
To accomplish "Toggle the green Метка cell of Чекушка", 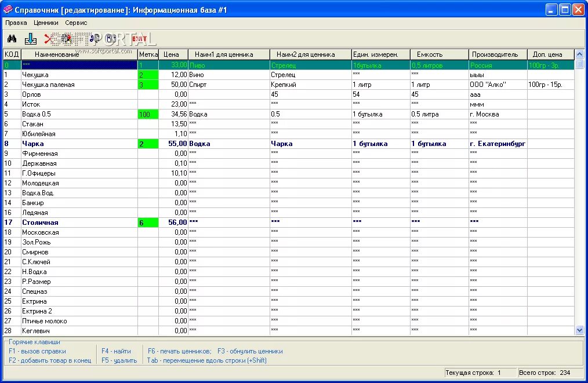I will click(x=148, y=75).
